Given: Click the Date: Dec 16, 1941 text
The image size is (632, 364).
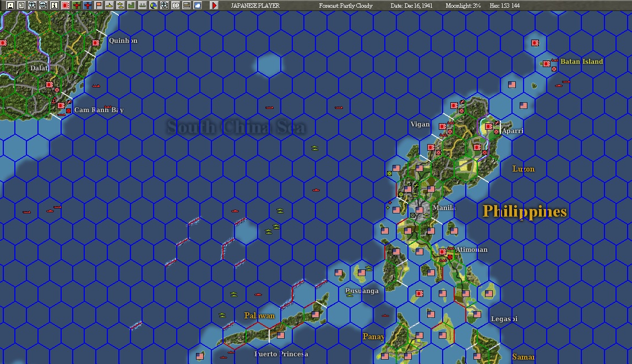Looking at the screenshot, I should click(x=412, y=5).
